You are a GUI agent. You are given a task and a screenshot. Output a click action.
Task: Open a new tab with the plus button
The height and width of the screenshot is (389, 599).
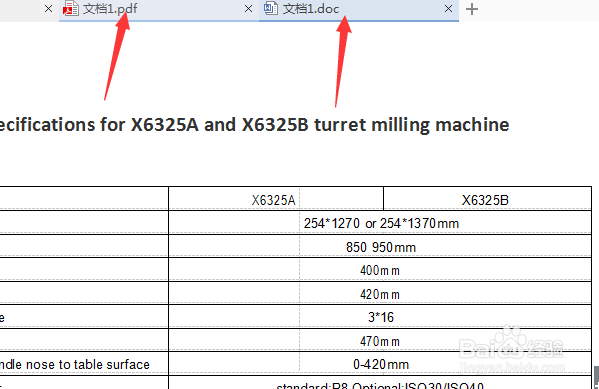click(x=472, y=9)
